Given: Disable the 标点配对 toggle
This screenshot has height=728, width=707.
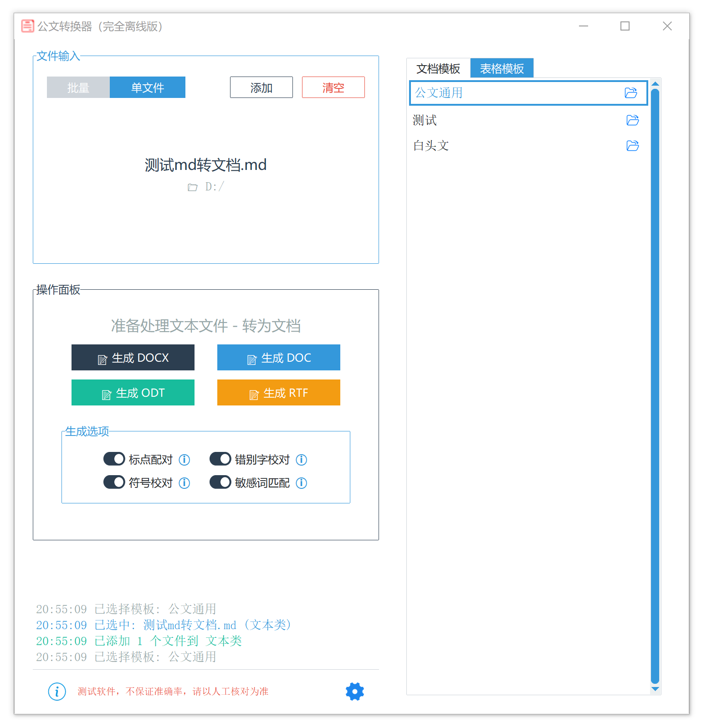Looking at the screenshot, I should pos(114,459).
